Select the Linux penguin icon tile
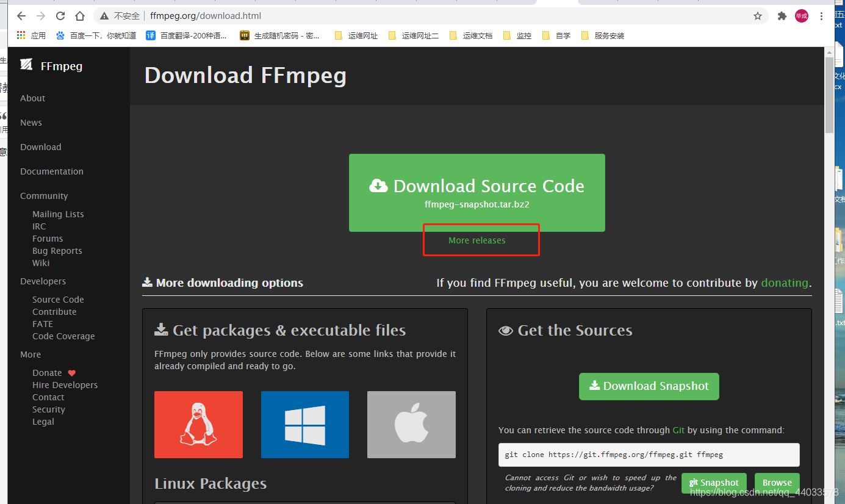The image size is (845, 504). [x=198, y=425]
